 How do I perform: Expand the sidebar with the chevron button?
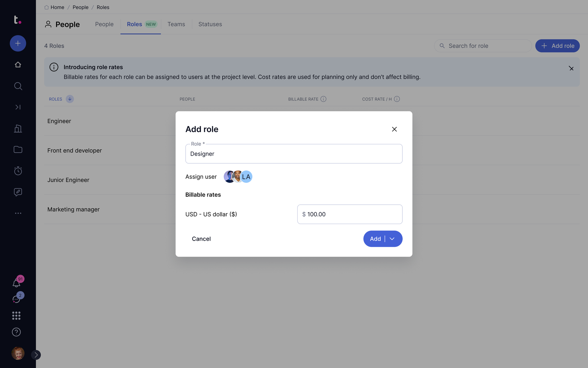point(36,355)
